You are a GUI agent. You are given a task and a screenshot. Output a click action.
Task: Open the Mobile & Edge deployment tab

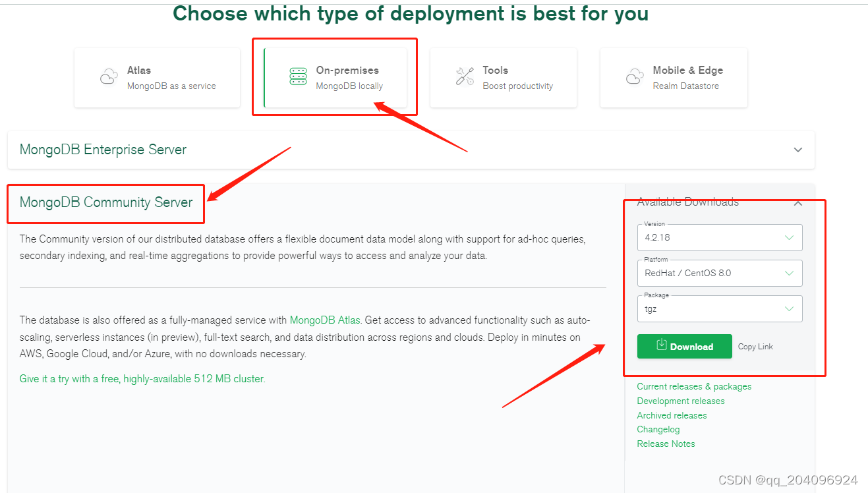point(674,78)
